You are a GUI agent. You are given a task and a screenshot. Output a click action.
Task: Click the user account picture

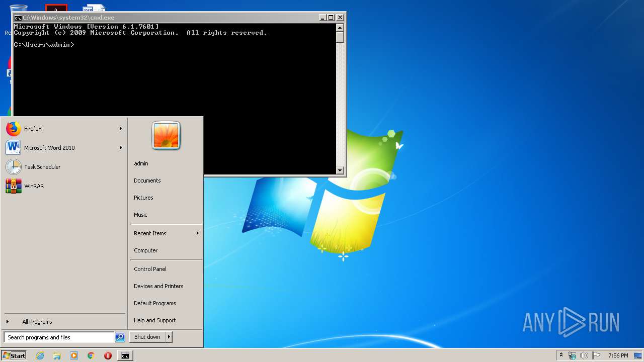click(166, 136)
